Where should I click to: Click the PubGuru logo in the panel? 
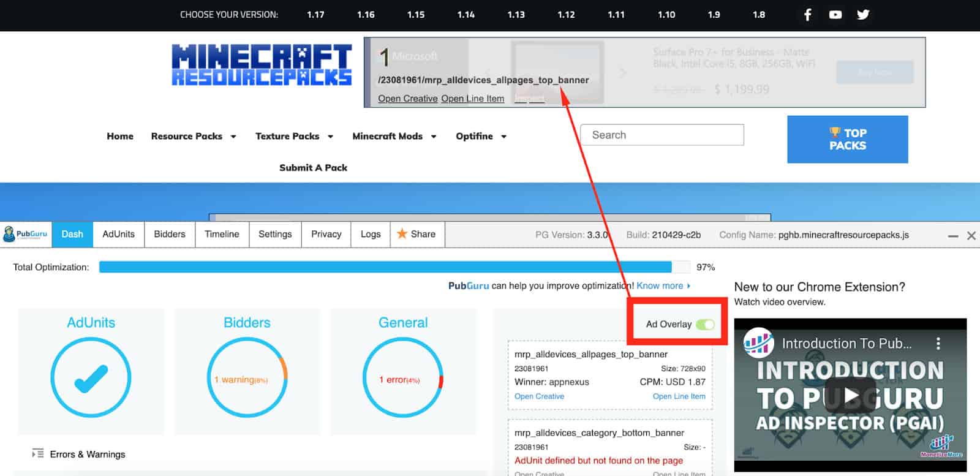pos(25,234)
